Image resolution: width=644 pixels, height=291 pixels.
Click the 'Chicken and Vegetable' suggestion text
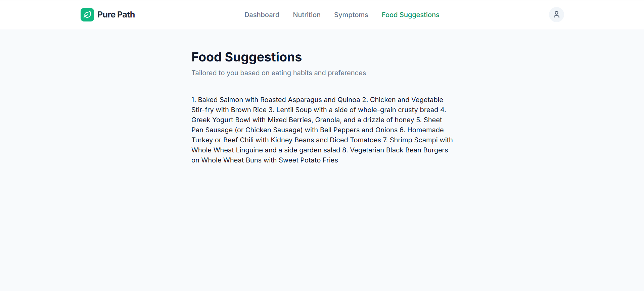[407, 100]
